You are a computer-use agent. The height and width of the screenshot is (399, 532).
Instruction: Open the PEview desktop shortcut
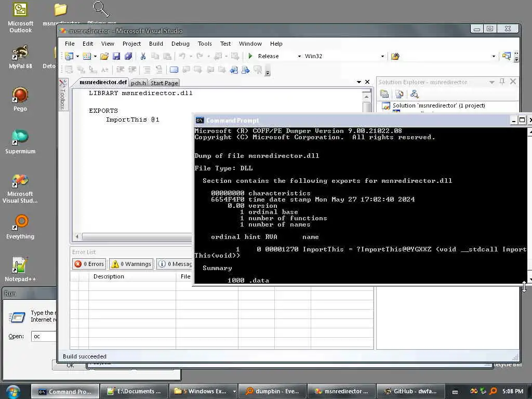click(101, 14)
